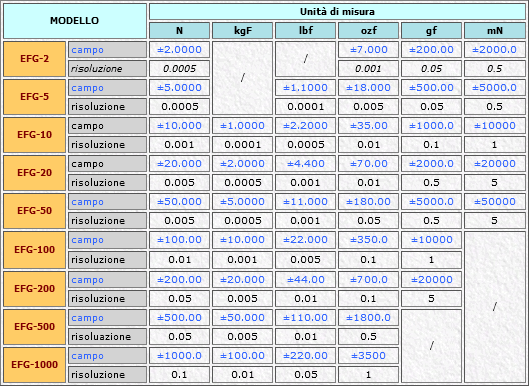Select EFG-2 gf resolution 0.05
Viewport: 529px width, 386px height.
431,69
